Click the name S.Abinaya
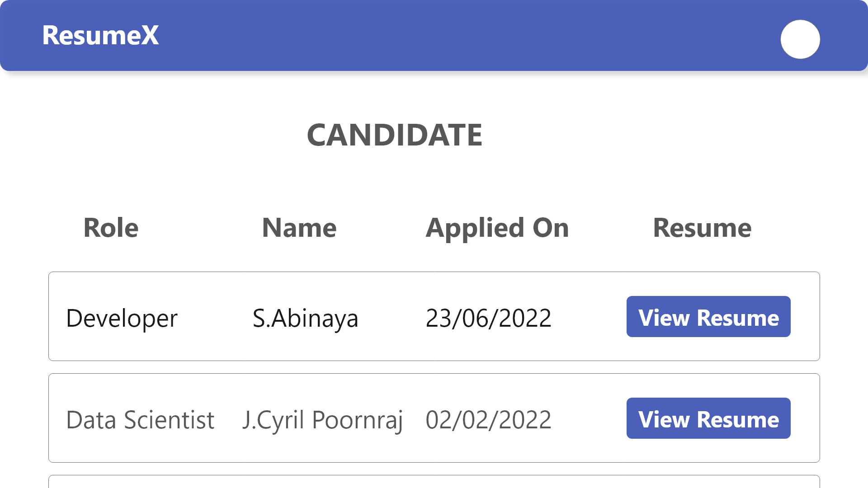868x488 pixels. click(x=306, y=318)
